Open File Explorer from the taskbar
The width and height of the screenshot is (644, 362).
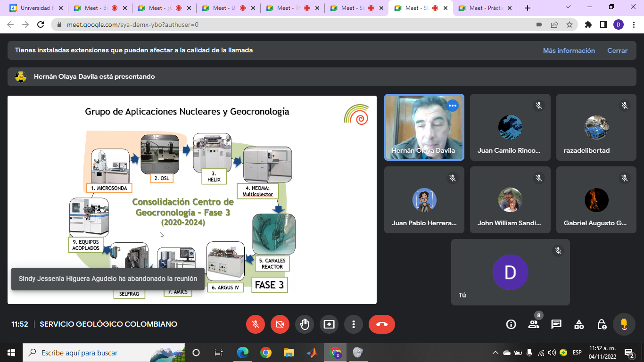(289, 353)
